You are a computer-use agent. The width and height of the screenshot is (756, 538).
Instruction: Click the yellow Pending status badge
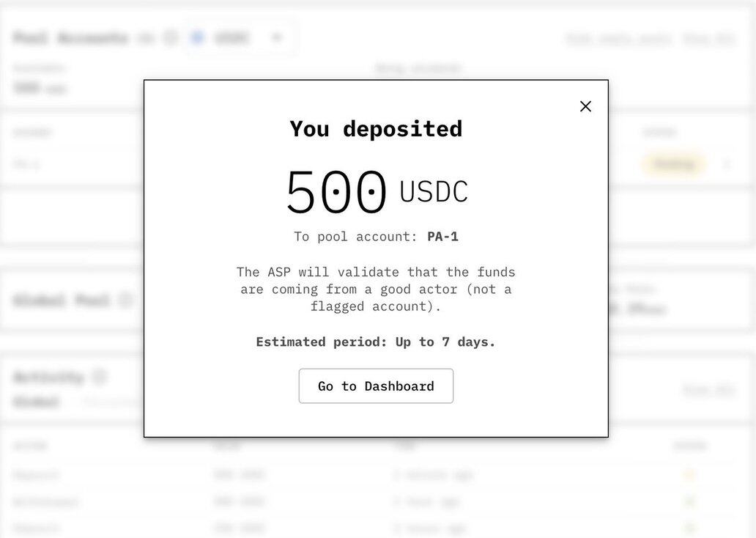click(673, 163)
